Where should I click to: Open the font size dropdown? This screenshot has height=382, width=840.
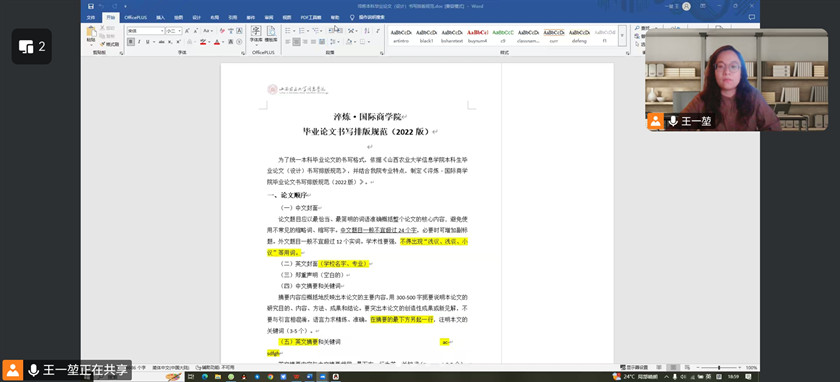point(174,31)
